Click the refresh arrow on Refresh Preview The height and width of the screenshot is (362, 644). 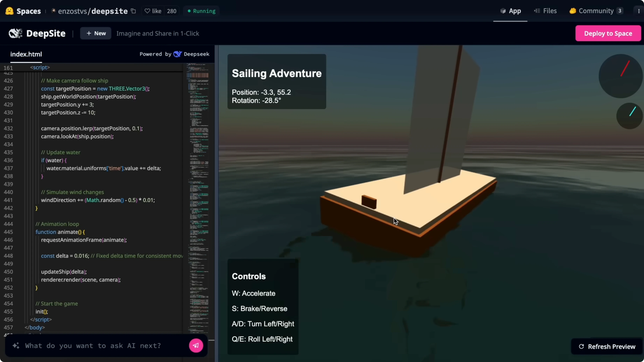click(x=582, y=346)
